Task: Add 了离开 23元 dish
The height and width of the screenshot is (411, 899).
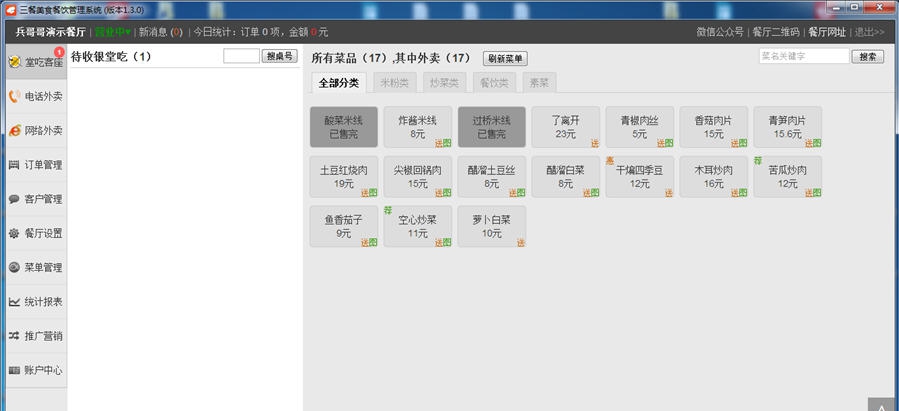Action: (x=566, y=127)
